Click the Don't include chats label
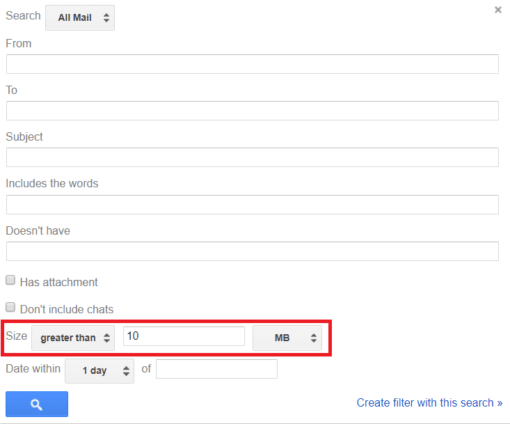Viewport: 510px width, 424px height. [67, 309]
